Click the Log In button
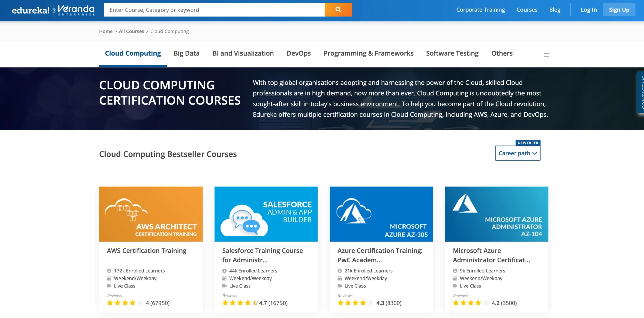The image size is (644, 318). [x=589, y=10]
